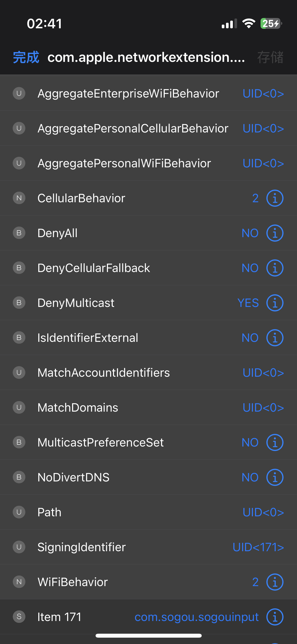Toggle NoDivertDNS boolean value
Screen dimensions: 297x644
tap(250, 477)
